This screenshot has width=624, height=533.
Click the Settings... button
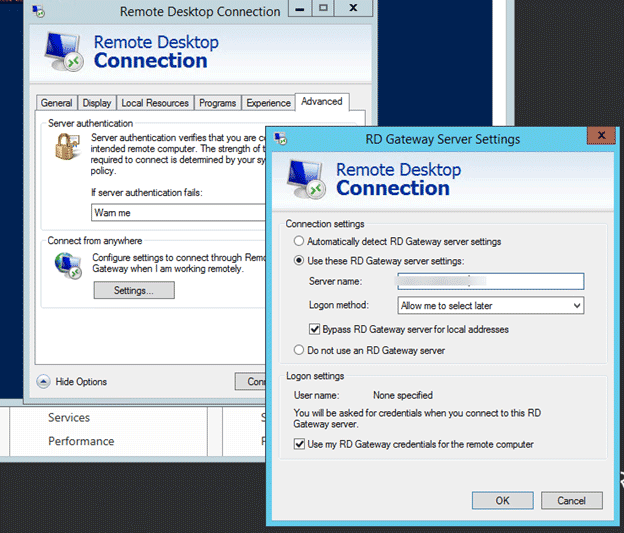point(133,290)
